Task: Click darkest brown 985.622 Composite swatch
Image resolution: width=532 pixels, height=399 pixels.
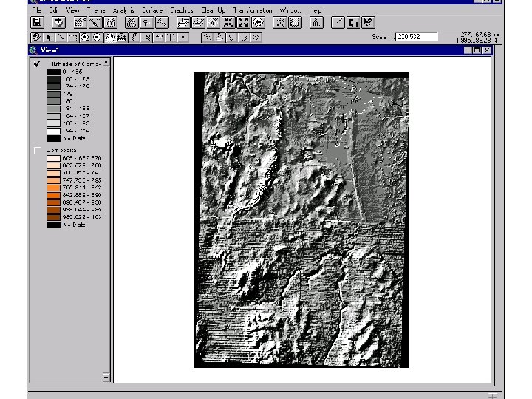Action: tap(54, 217)
